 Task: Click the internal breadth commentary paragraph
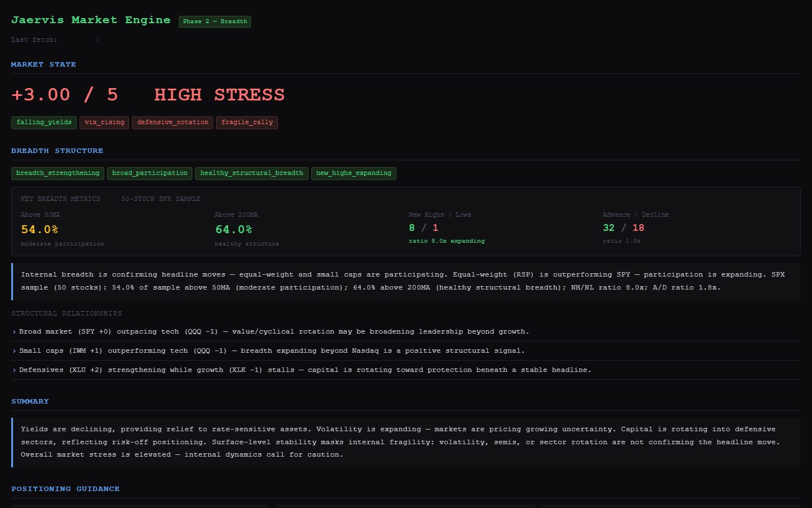(406, 281)
